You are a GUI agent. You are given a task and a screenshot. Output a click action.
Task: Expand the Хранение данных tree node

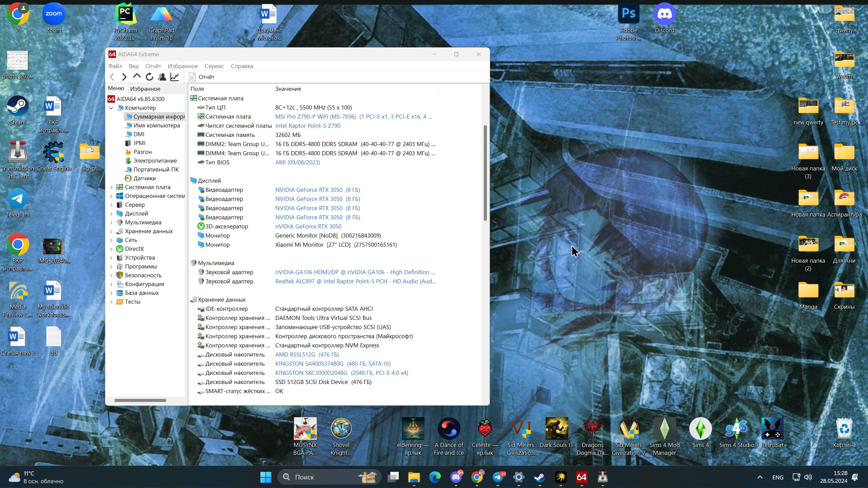(x=111, y=231)
